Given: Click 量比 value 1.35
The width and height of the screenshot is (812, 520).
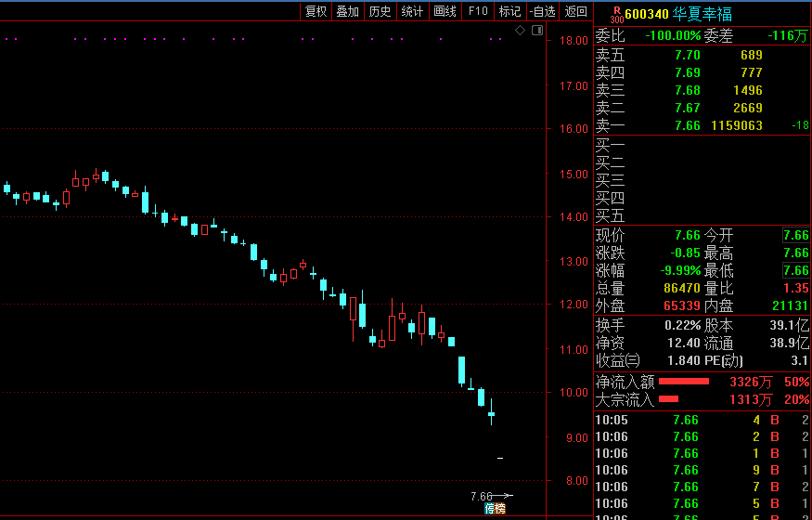Looking at the screenshot, I should coord(796,288).
